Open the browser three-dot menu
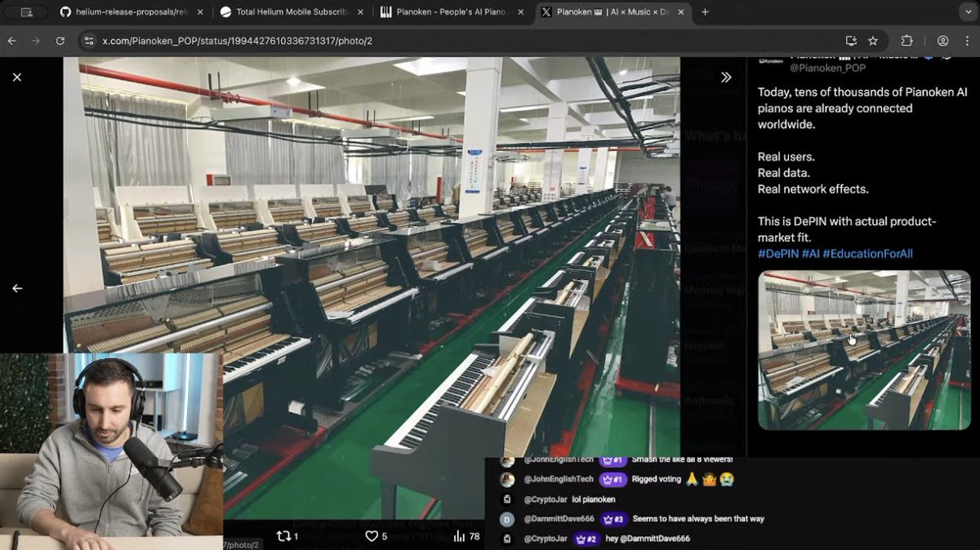 (968, 40)
